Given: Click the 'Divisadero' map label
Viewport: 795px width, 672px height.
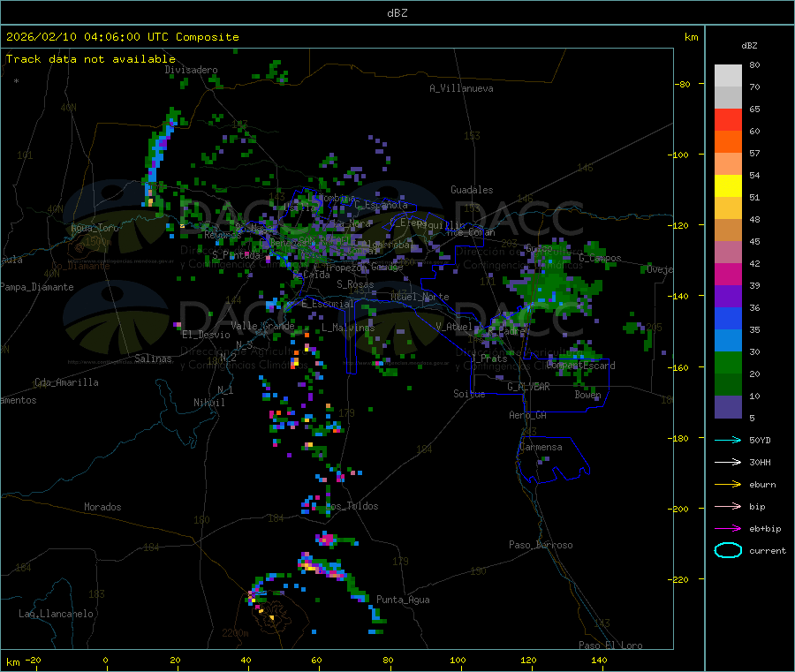Looking at the screenshot, I should coord(191,70).
